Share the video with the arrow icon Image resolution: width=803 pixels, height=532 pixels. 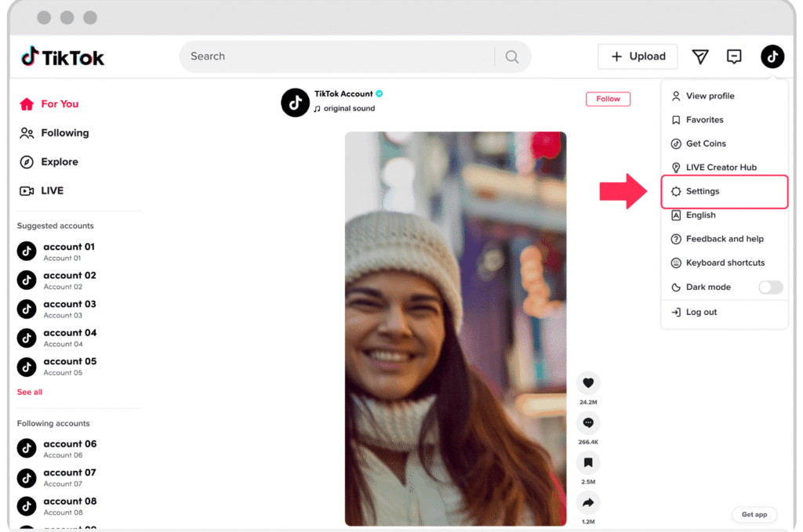click(x=588, y=502)
